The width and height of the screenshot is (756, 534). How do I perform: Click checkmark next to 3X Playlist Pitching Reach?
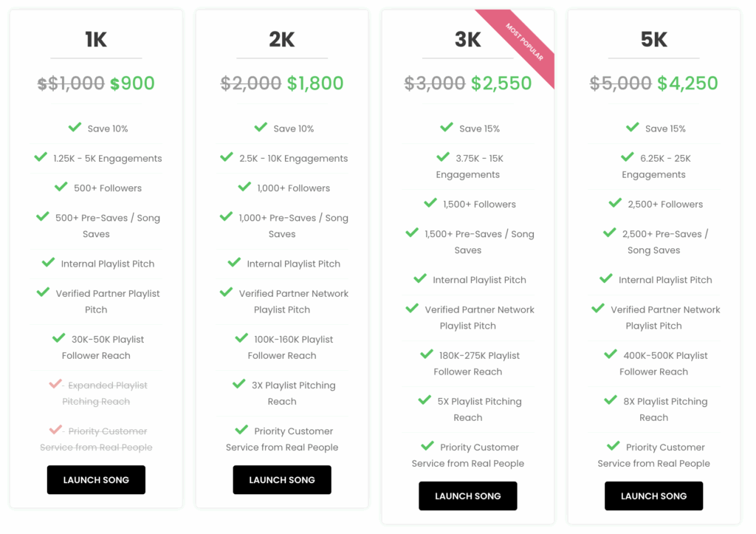click(239, 385)
